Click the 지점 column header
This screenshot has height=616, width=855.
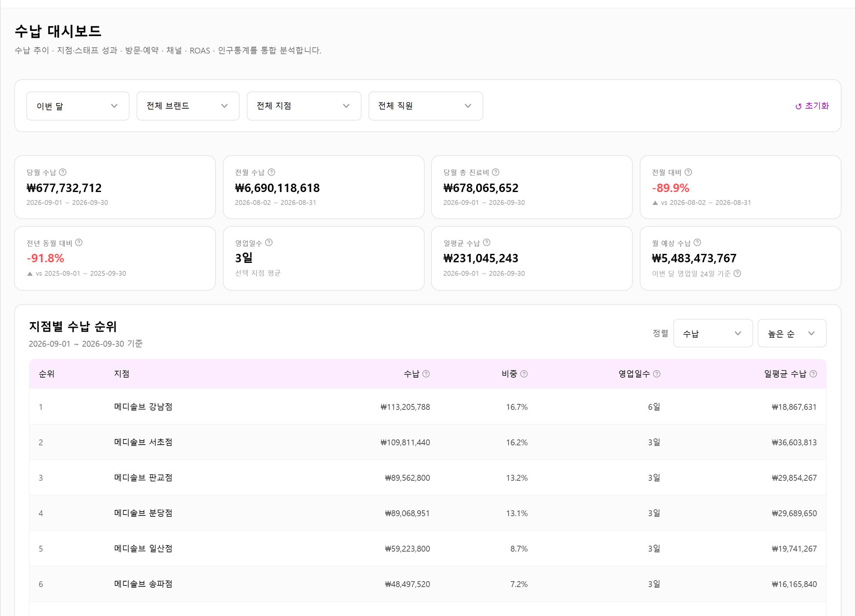click(122, 374)
